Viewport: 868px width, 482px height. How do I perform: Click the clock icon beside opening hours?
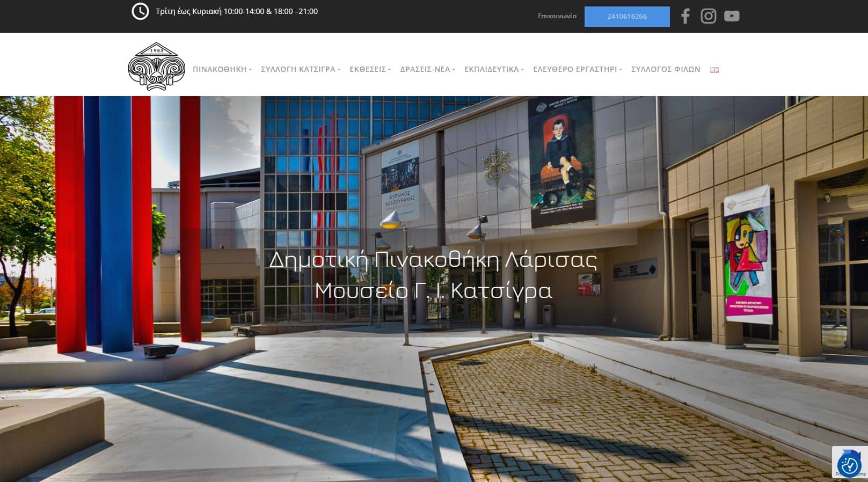click(x=140, y=11)
